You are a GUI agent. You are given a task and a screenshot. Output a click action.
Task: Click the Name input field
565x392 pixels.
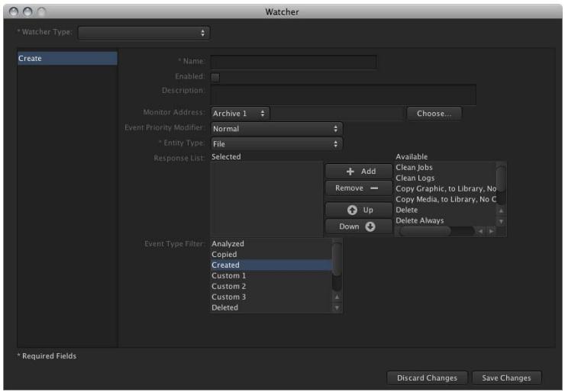coord(294,62)
